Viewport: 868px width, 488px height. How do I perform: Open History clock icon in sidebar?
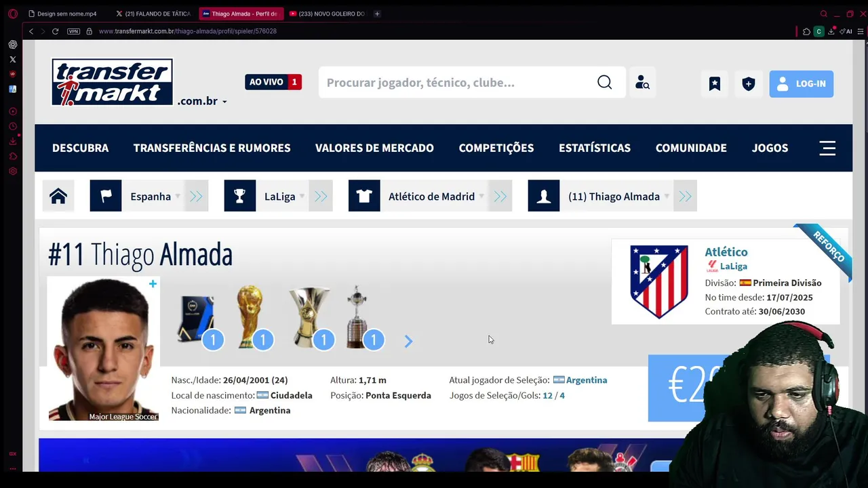(12, 126)
